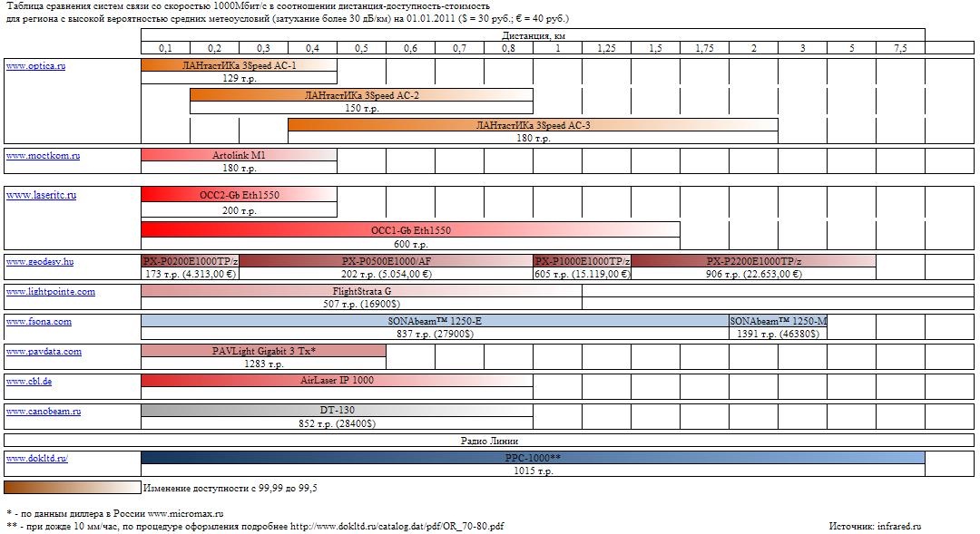Click the 1391 т.р. (46380$) price
This screenshot has height=534, width=980.
(x=779, y=334)
